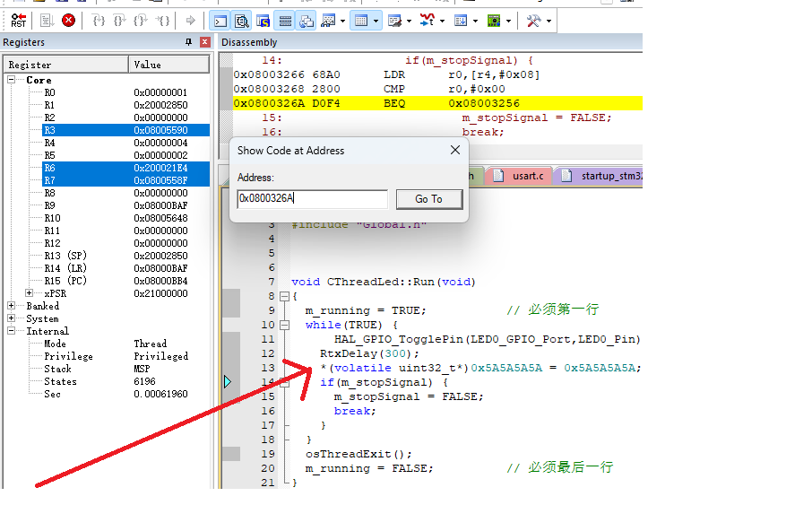This screenshot has width=812, height=505.
Task: Pin the Registers panel
Action: (188, 42)
